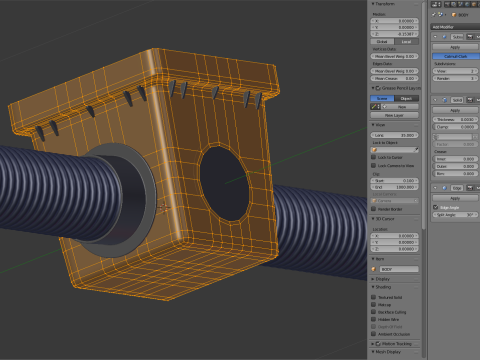Apply the Edge Split modifier
Viewport: 480px width, 360px height.
point(455,198)
